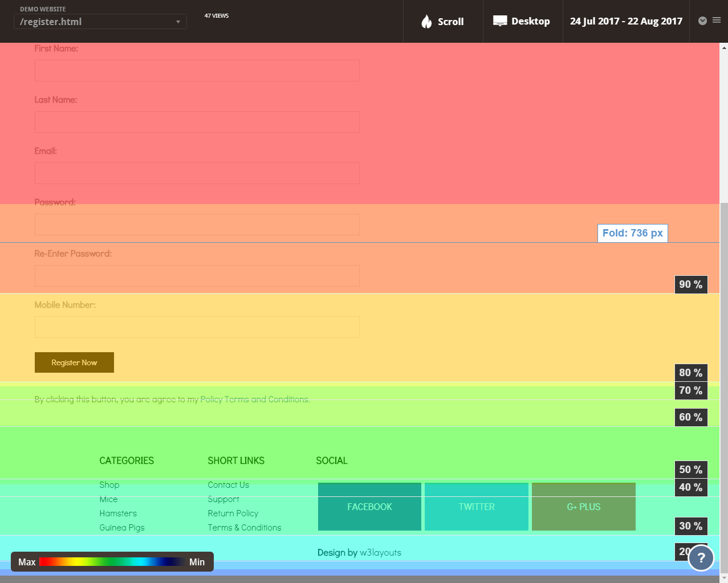Click the SHORT LINKS footer heading
The width and height of the screenshot is (728, 583).
[x=236, y=460]
